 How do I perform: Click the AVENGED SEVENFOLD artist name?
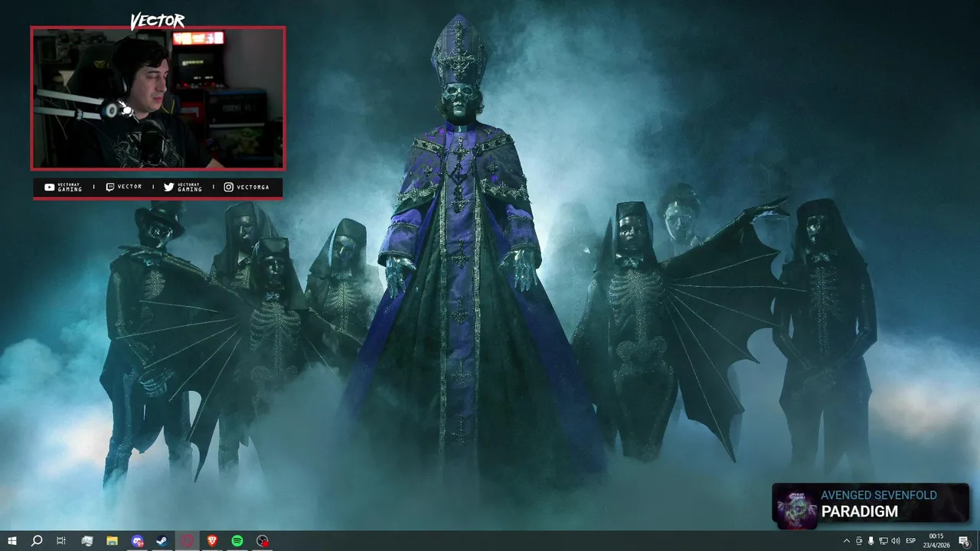click(x=879, y=495)
